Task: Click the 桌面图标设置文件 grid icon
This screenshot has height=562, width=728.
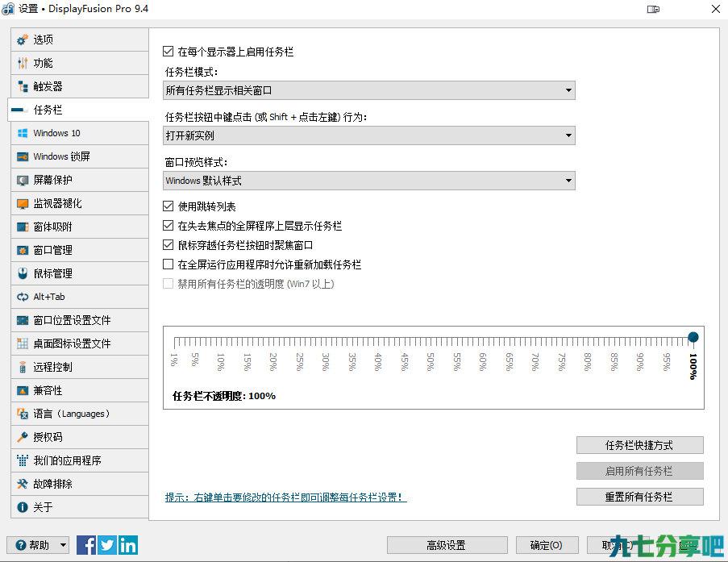Action: [x=23, y=343]
